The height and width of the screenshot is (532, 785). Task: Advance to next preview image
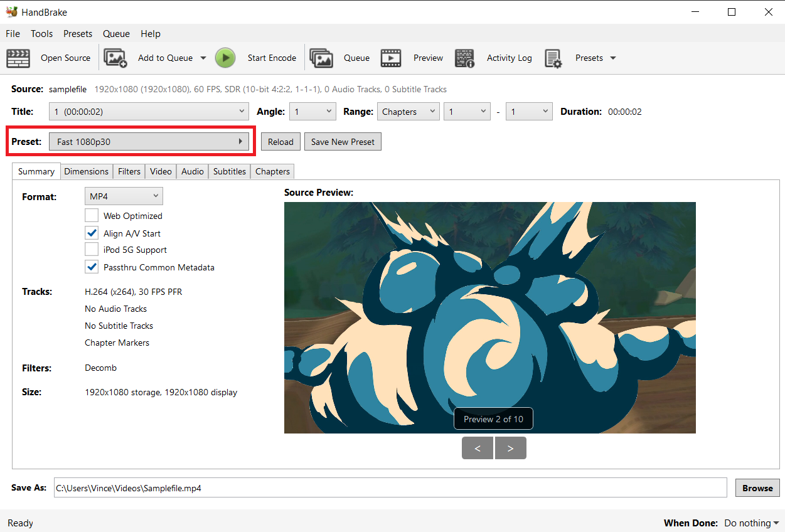(510, 447)
